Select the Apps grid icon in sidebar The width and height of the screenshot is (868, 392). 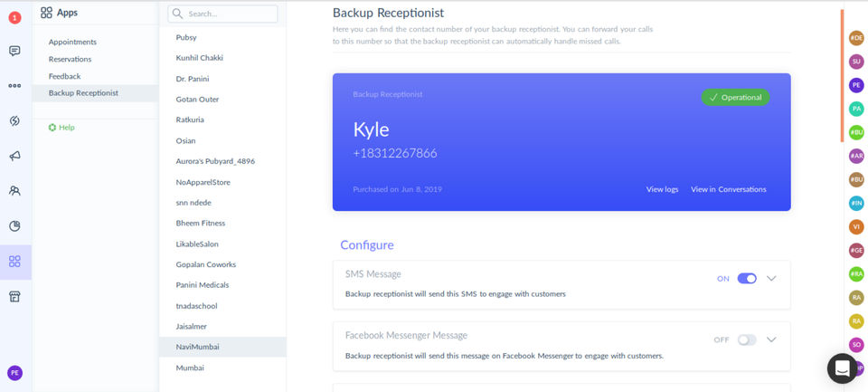click(14, 262)
